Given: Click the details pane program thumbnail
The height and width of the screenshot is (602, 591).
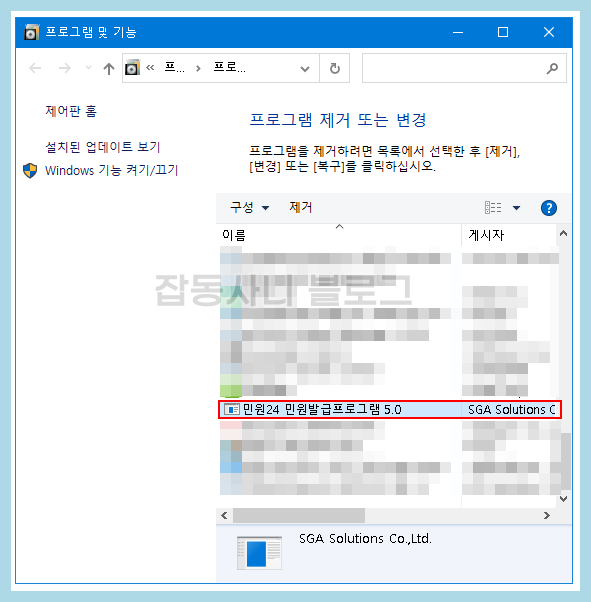Looking at the screenshot, I should tap(260, 553).
